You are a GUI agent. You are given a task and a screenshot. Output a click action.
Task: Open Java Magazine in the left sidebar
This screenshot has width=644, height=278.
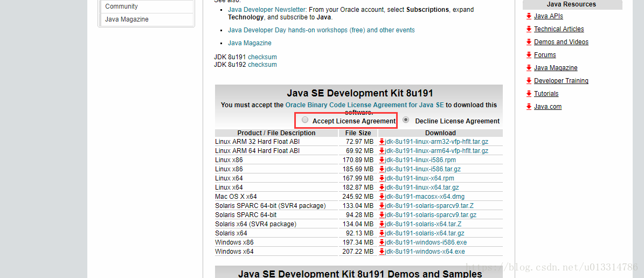(127, 19)
